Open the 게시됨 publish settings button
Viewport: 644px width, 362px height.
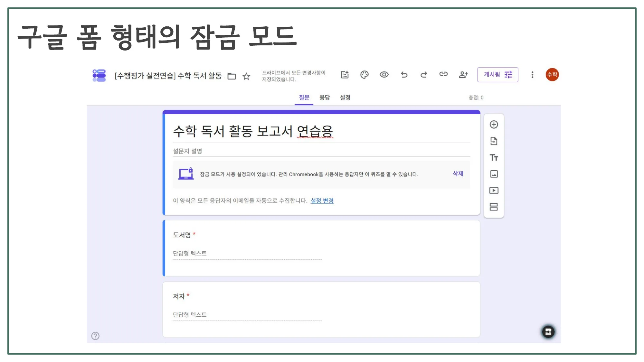point(497,75)
